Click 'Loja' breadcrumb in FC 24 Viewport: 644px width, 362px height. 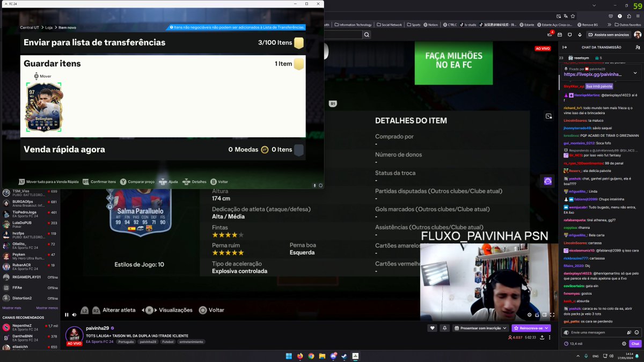(49, 27)
